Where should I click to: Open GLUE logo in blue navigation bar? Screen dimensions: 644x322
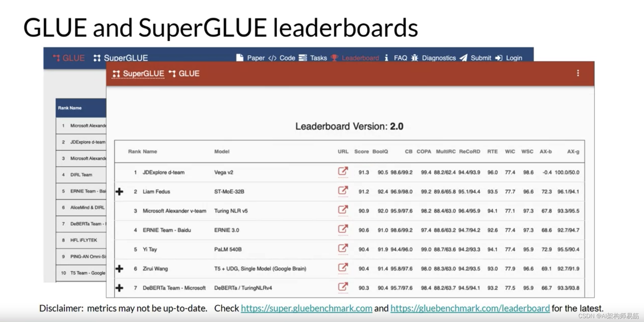pyautogui.click(x=69, y=58)
